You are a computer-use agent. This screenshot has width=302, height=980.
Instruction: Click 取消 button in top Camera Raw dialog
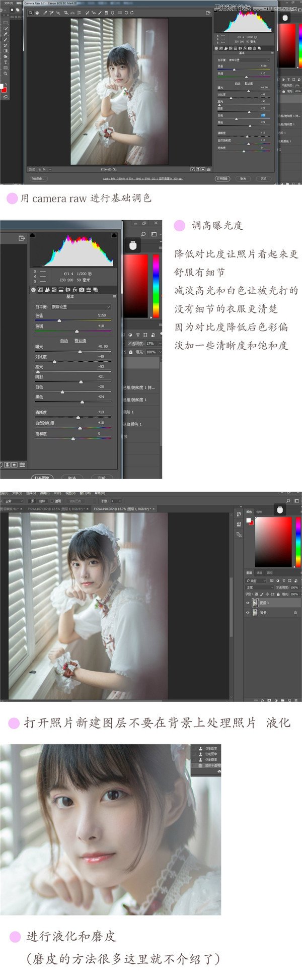tap(243, 178)
